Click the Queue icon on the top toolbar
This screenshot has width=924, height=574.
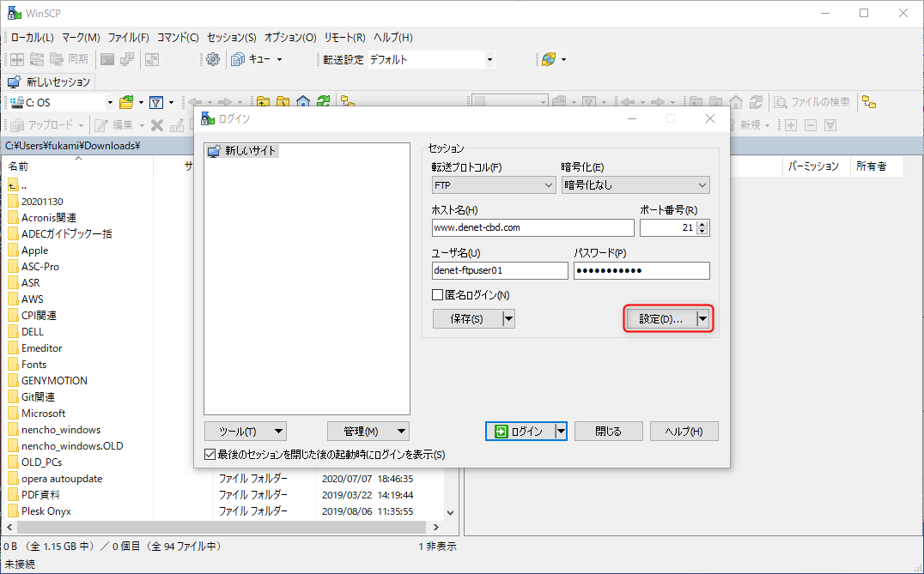pyautogui.click(x=238, y=59)
